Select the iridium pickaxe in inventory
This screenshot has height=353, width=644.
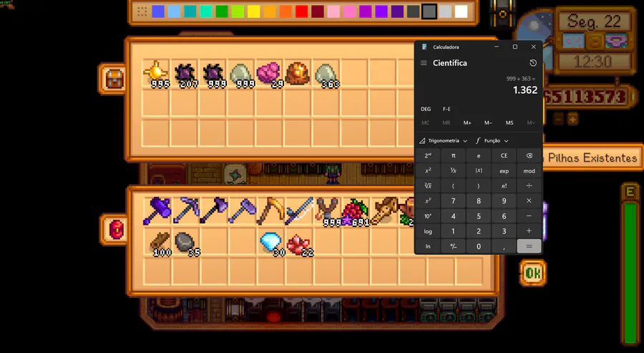tap(185, 211)
